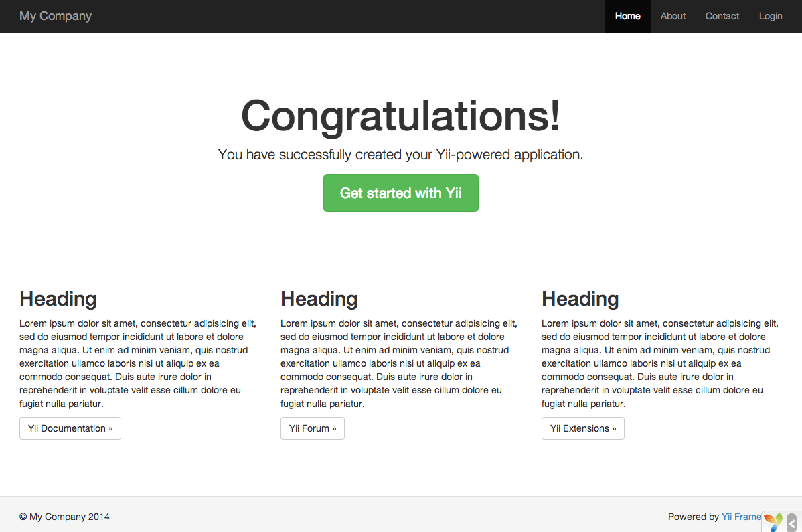Open Yii Documentation
Image resolution: width=802 pixels, height=532 pixels.
[x=70, y=428]
